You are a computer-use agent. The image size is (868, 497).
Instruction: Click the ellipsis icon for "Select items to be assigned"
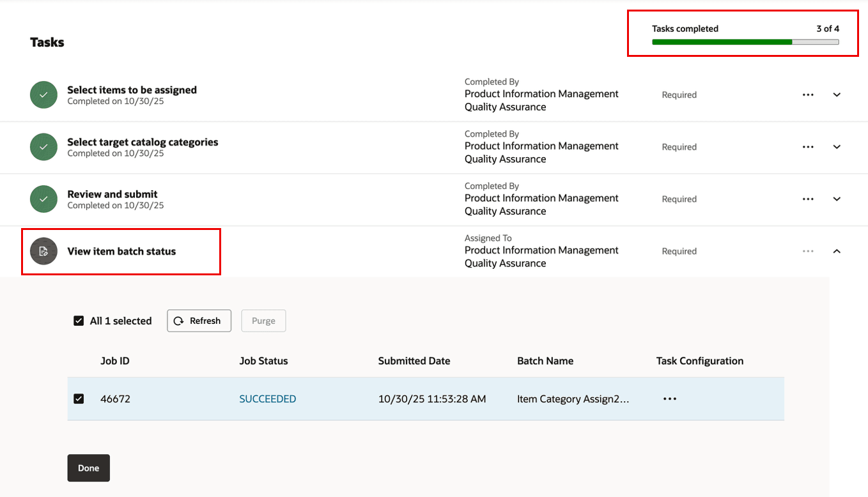[808, 94]
